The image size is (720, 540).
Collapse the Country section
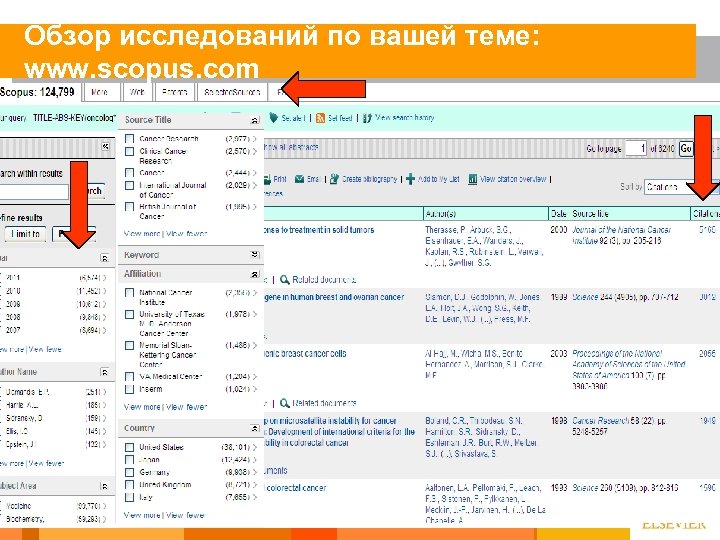[x=255, y=428]
